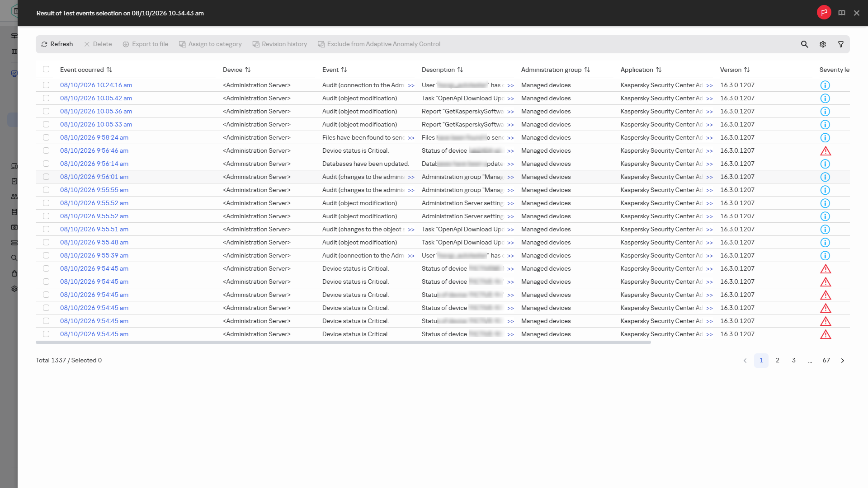
Task: Sort by Event occurred column arrows
Action: point(109,70)
